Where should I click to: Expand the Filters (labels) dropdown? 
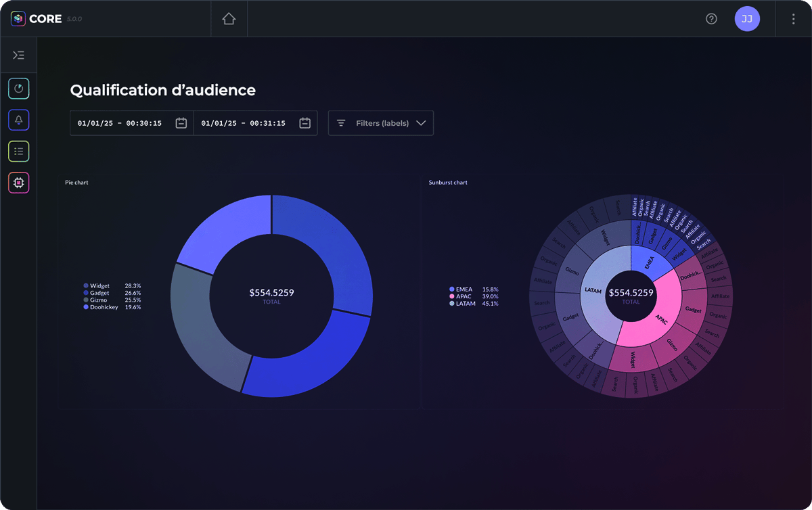click(x=381, y=123)
